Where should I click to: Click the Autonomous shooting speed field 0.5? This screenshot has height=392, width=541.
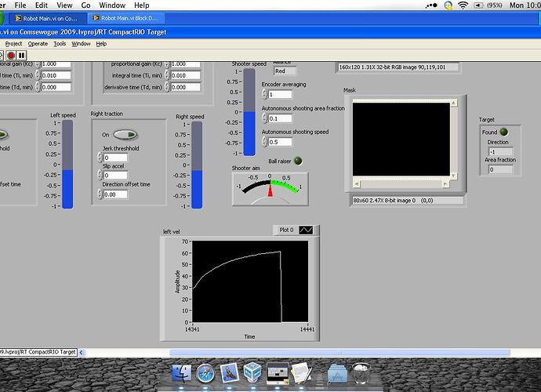280,142
